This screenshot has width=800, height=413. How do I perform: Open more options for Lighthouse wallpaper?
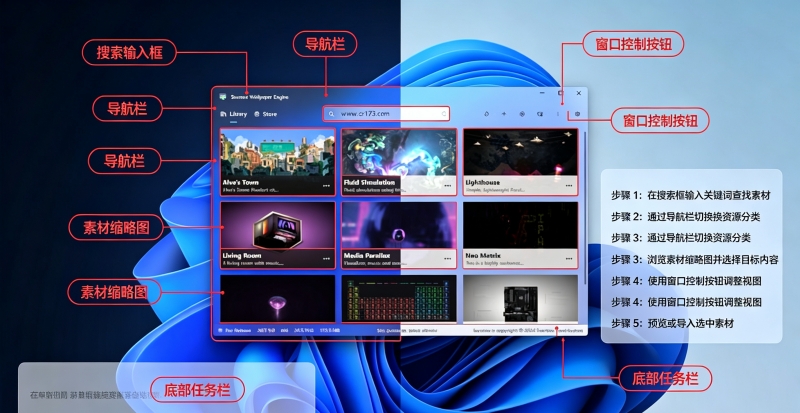coord(569,186)
